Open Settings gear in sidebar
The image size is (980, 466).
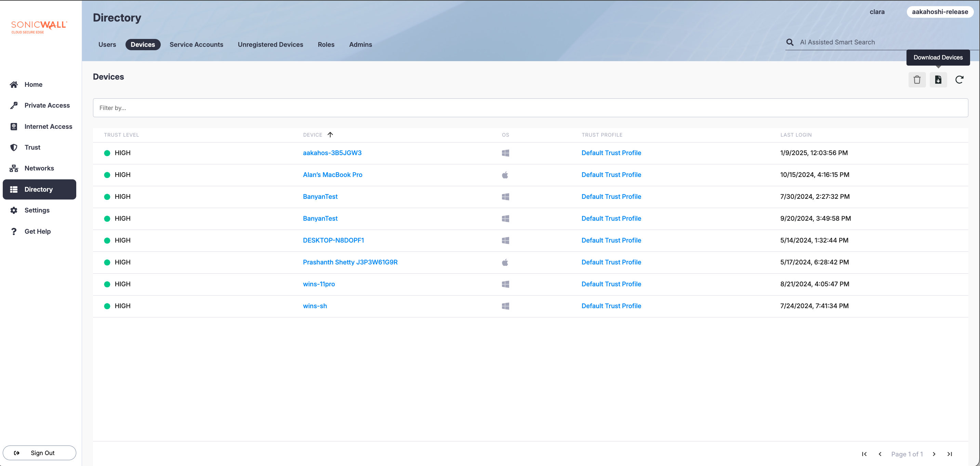(37, 210)
